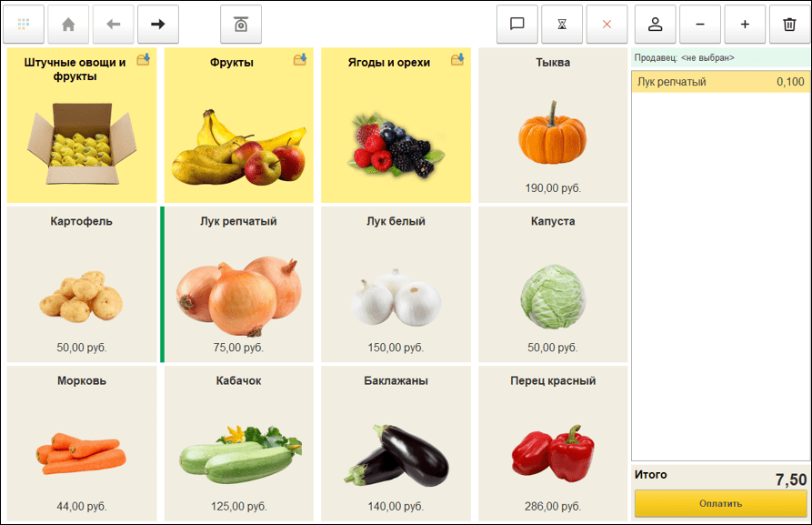Go back with the left arrow
Viewport: 812px width, 525px height.
(113, 25)
